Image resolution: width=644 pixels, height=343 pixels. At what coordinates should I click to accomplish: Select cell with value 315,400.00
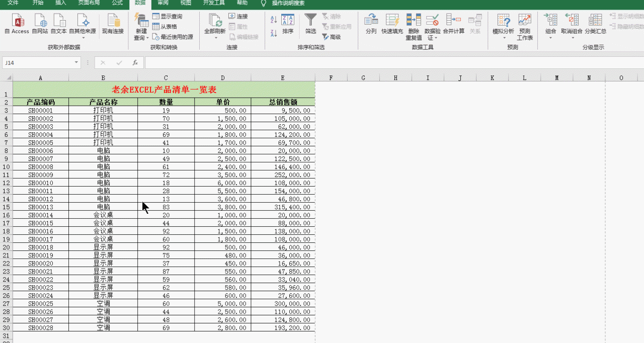coord(283,207)
